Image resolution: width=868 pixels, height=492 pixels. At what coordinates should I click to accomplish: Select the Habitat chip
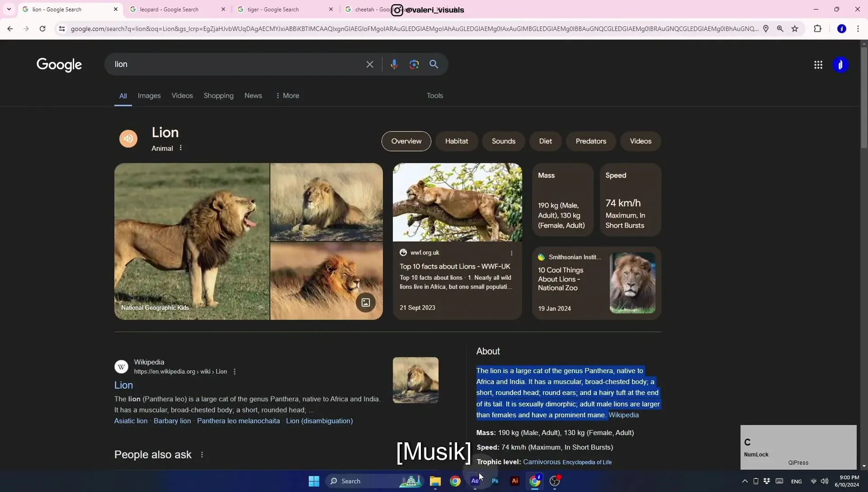457,141
